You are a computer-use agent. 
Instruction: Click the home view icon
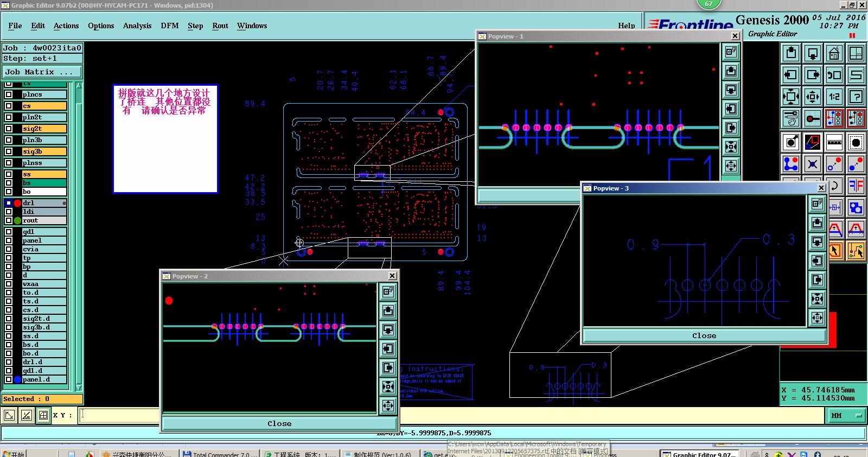point(834,53)
